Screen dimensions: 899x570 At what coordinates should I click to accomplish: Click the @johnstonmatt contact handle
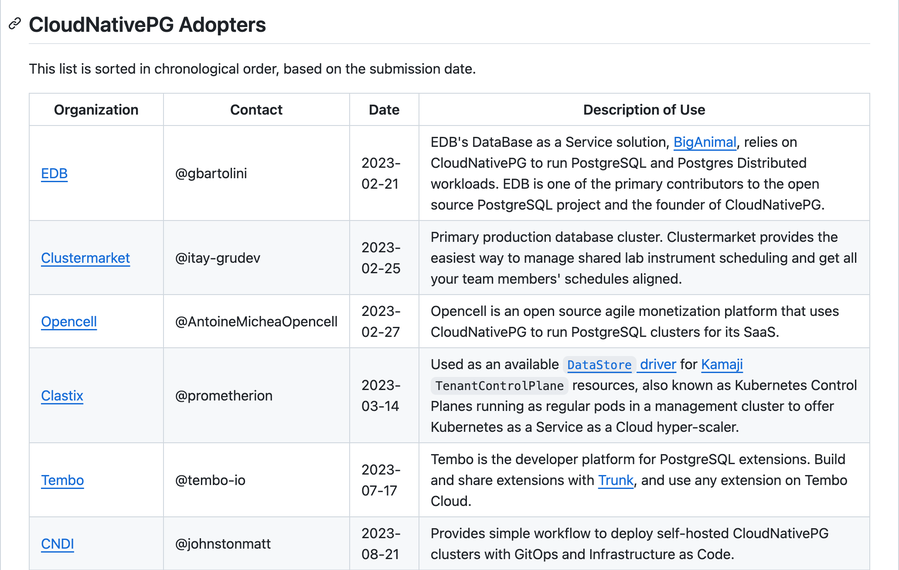pyautogui.click(x=223, y=544)
